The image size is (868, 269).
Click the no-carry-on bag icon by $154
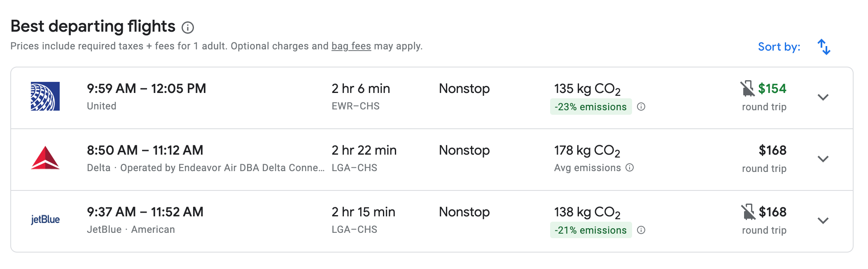747,88
